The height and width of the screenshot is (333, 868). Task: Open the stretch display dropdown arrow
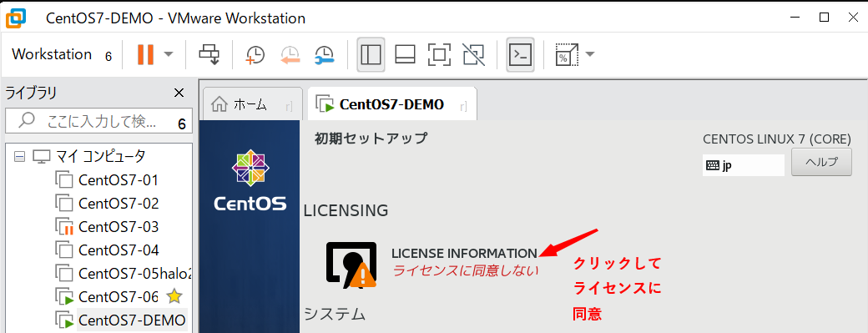(589, 54)
